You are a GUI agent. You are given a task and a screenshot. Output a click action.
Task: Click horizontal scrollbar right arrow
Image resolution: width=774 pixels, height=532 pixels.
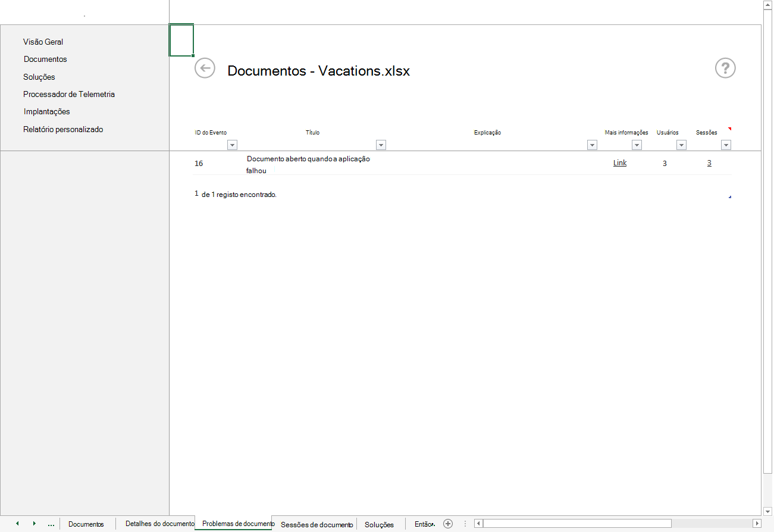757,524
